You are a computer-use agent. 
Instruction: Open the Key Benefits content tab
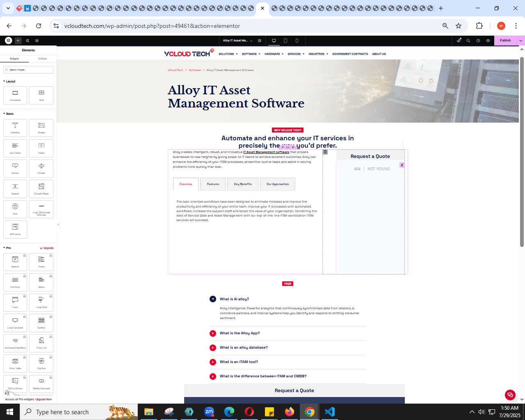243,184
